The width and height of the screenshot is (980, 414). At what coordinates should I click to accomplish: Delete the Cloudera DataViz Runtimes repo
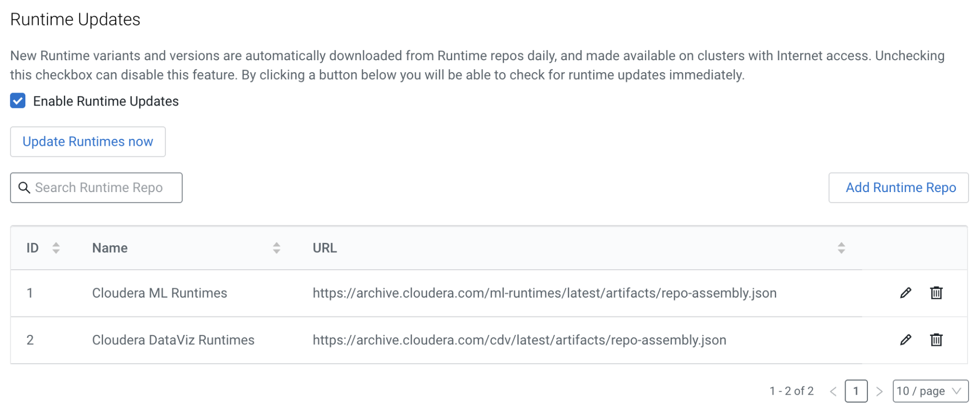936,340
